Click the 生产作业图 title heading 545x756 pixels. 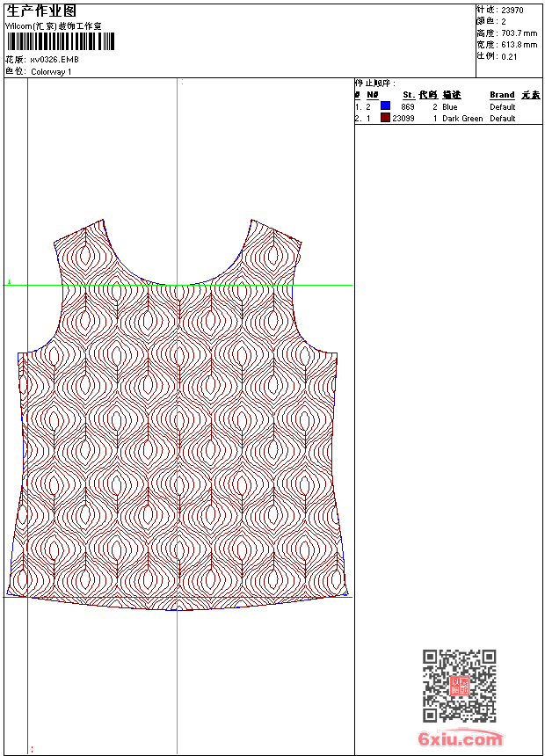pos(41,11)
